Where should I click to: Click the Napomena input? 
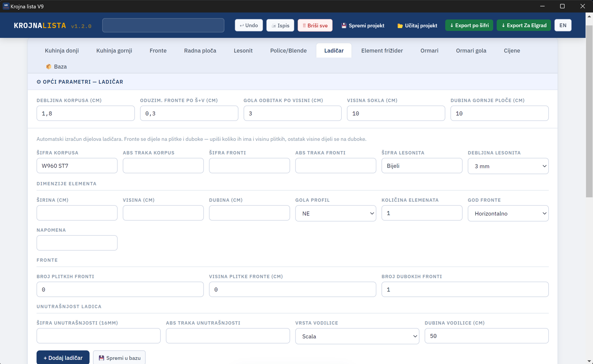(77, 243)
